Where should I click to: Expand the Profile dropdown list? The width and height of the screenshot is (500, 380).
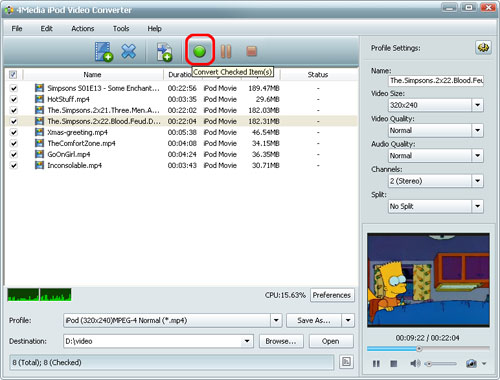coord(276,320)
